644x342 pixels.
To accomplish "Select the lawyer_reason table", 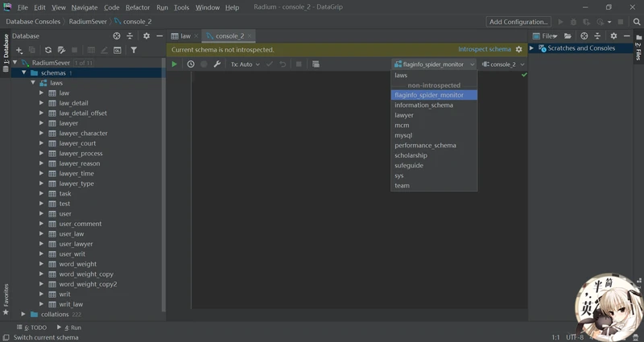I will pos(79,163).
